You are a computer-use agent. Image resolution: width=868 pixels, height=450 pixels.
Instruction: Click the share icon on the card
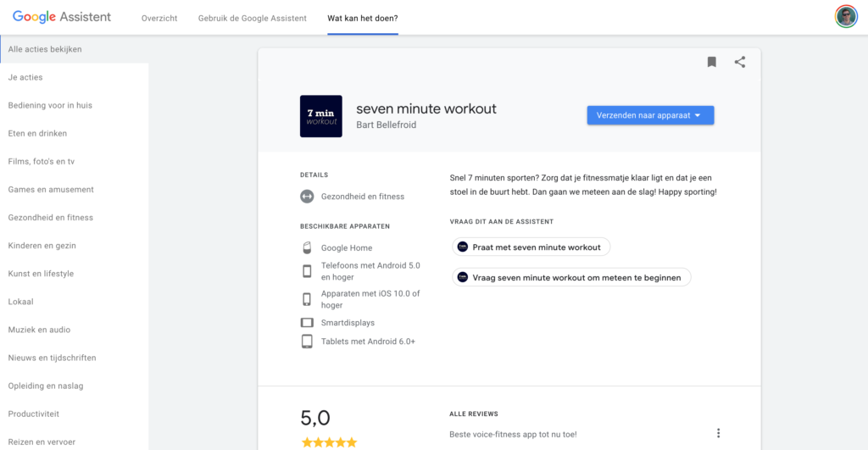(x=739, y=62)
